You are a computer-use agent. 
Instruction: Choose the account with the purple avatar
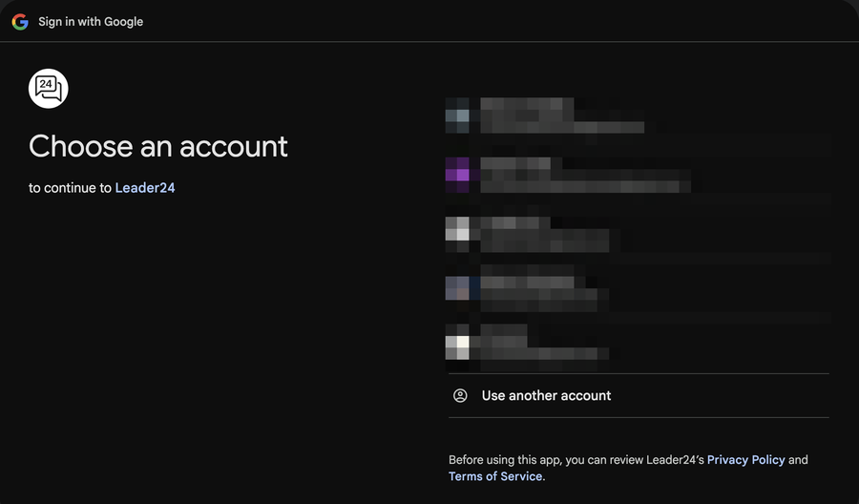(639, 176)
